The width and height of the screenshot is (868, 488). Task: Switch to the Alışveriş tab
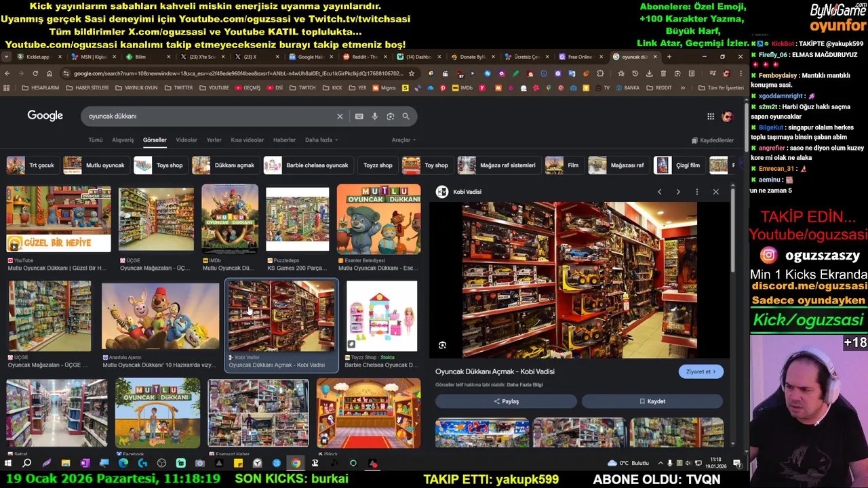[x=123, y=140]
